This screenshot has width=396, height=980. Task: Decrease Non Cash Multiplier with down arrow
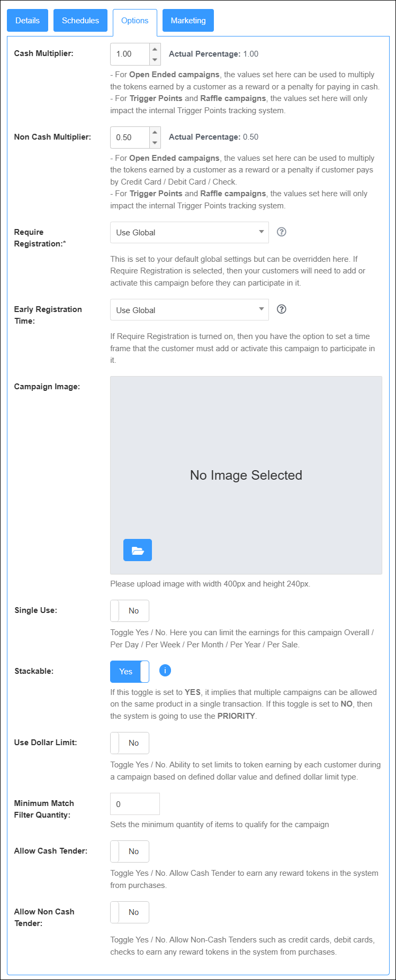click(x=155, y=143)
